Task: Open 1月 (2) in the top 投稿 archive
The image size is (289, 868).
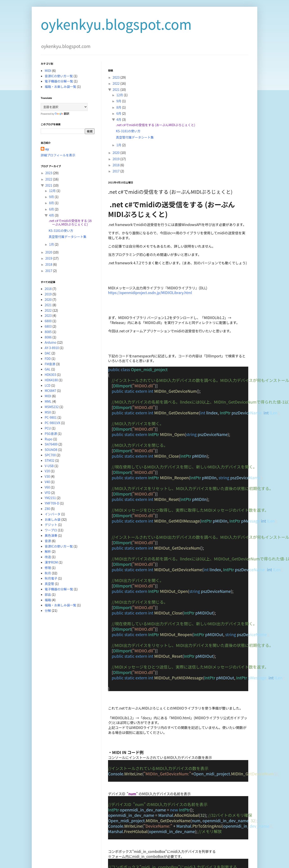Action: coord(119,145)
